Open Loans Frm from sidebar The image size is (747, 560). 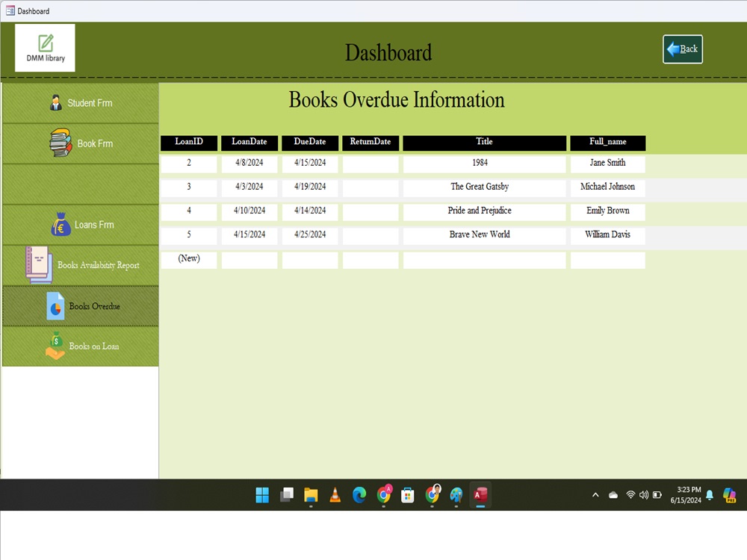coord(81,225)
